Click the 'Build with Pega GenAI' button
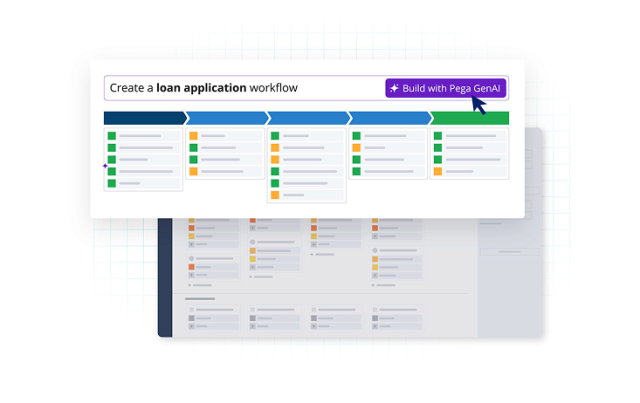Viewport: 640px width, 403px height. 445,88
